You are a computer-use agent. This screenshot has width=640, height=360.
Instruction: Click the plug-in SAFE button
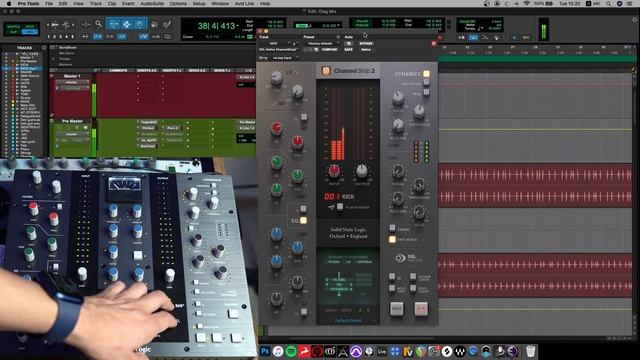348,49
